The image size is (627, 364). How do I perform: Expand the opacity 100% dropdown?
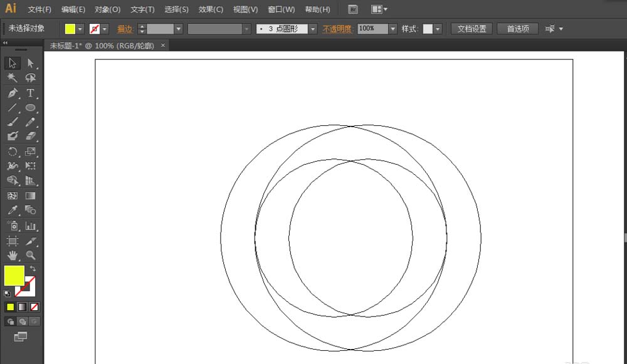tap(393, 29)
